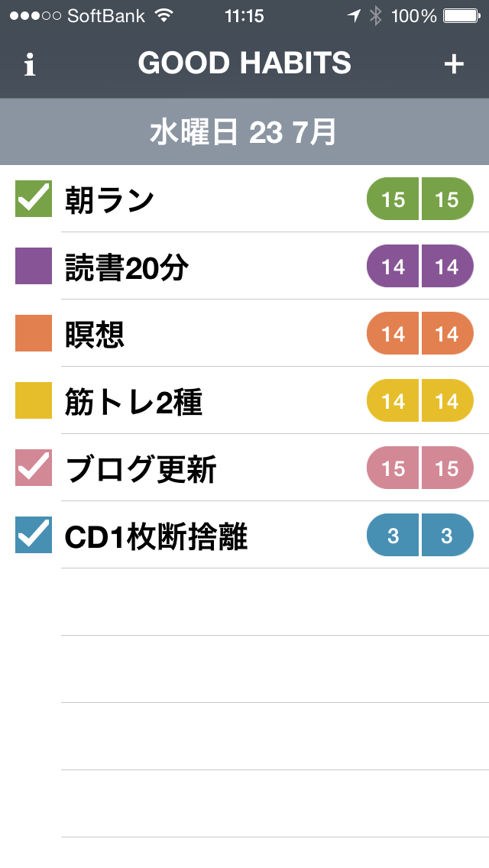Uncheck the blue CD1枚断捨離 checkbox

[34, 535]
